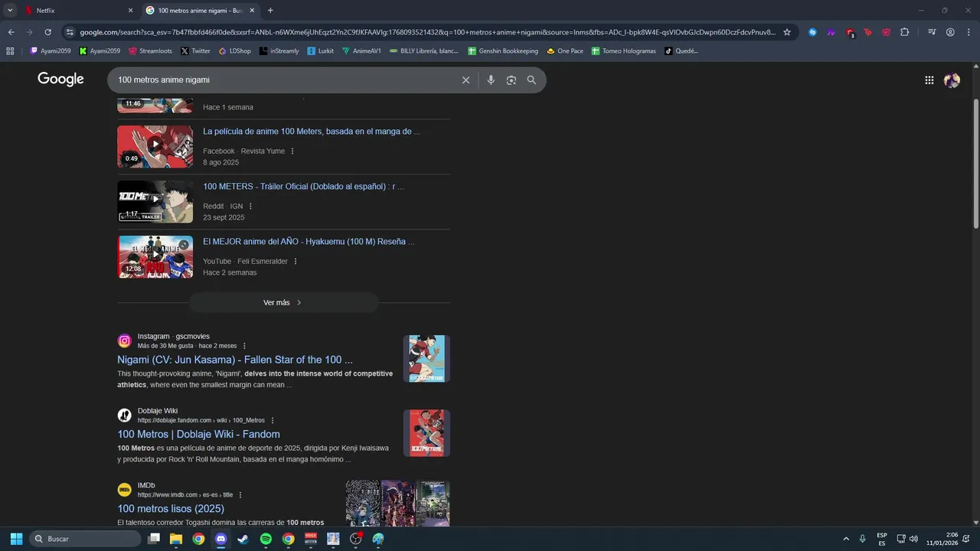Open more options for Feli Esmeralder video

click(x=296, y=262)
